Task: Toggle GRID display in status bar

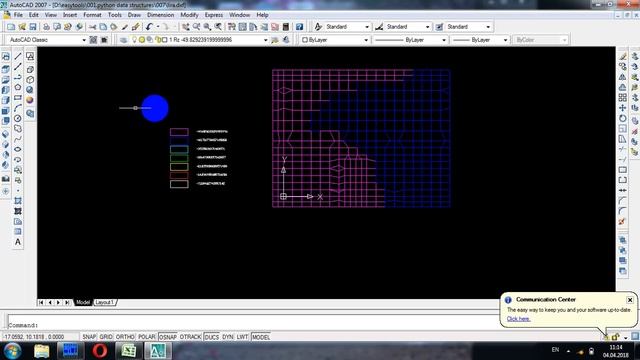Action: click(x=106, y=337)
